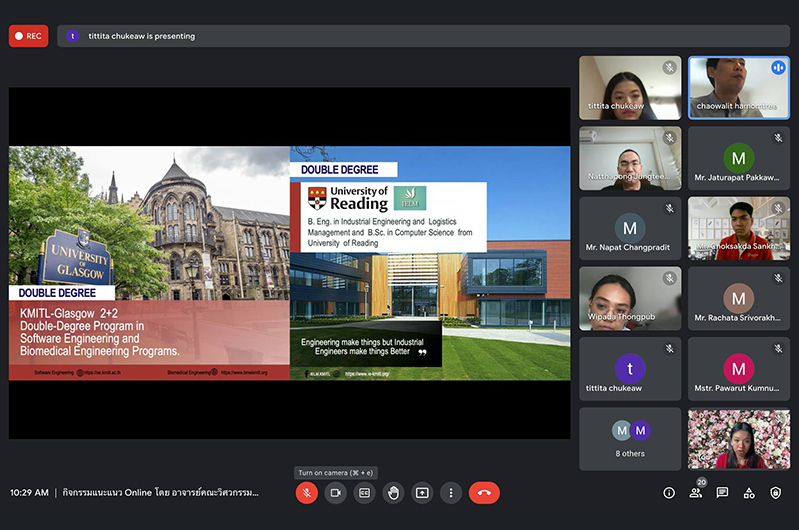
Task: Click the speaking indicator on chaowalit's tile
Action: click(778, 67)
